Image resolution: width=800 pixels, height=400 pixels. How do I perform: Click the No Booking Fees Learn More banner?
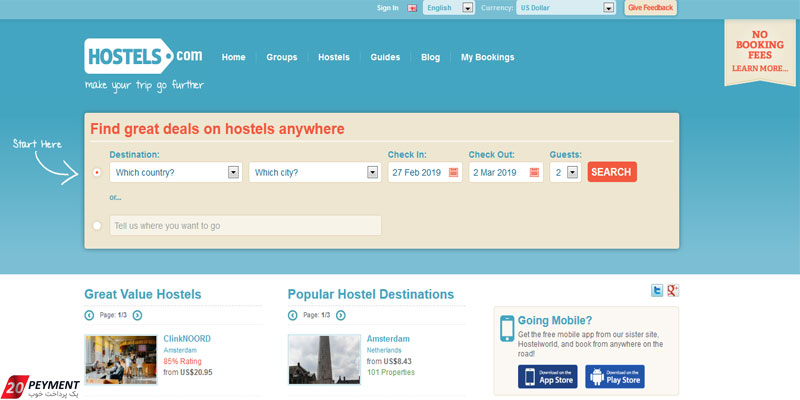[x=760, y=52]
